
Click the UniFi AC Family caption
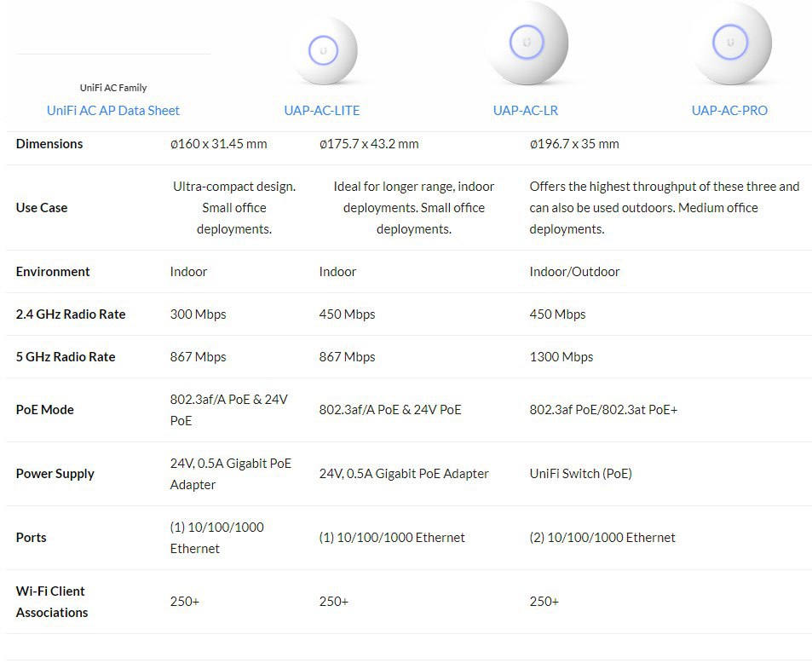pos(113,88)
